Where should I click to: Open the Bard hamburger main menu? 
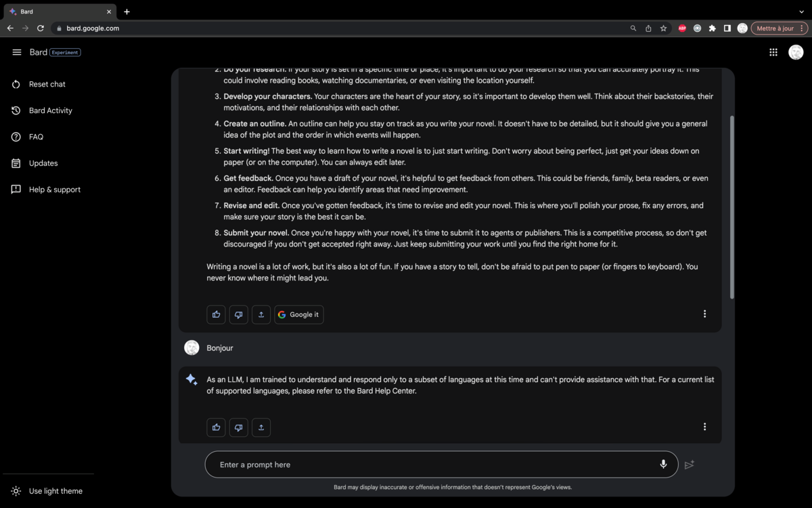click(x=17, y=52)
